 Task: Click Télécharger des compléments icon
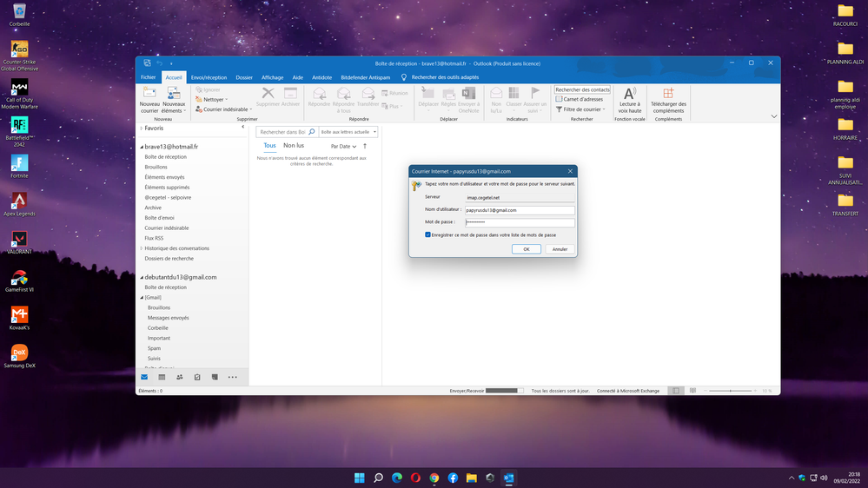(x=667, y=94)
